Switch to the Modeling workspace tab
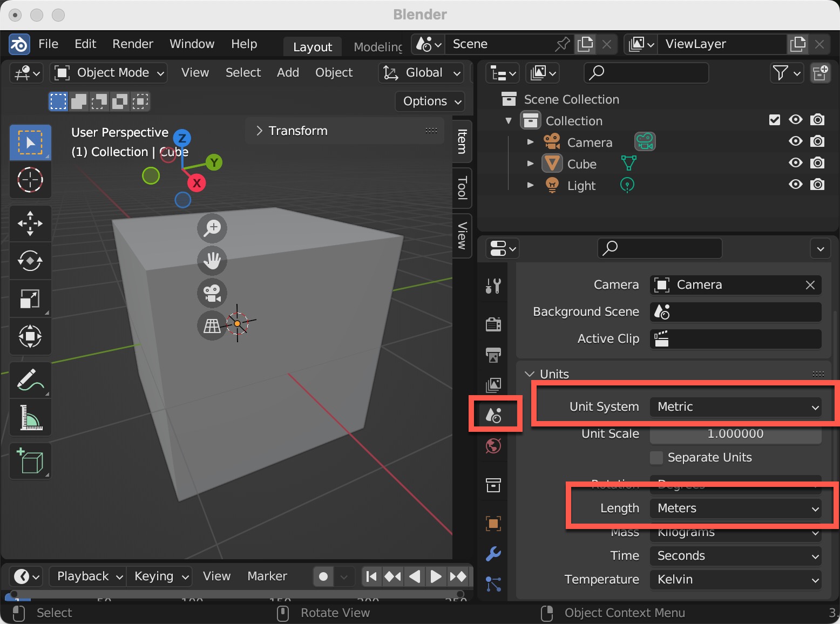Viewport: 840px width, 624px height. tap(378, 46)
